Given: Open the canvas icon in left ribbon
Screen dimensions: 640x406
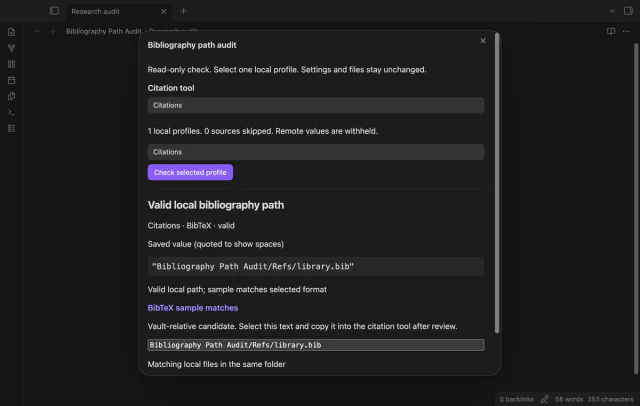Looking at the screenshot, I should tap(11, 64).
